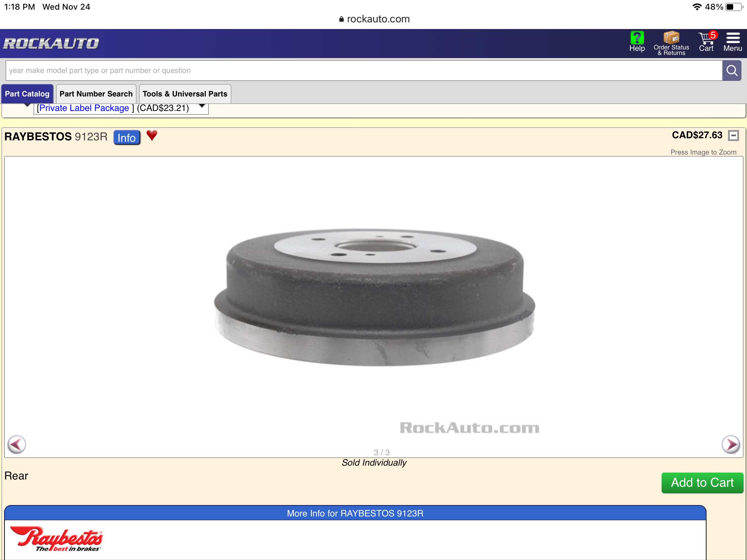Focus the part search input field
747x560 pixels.
pos(364,71)
